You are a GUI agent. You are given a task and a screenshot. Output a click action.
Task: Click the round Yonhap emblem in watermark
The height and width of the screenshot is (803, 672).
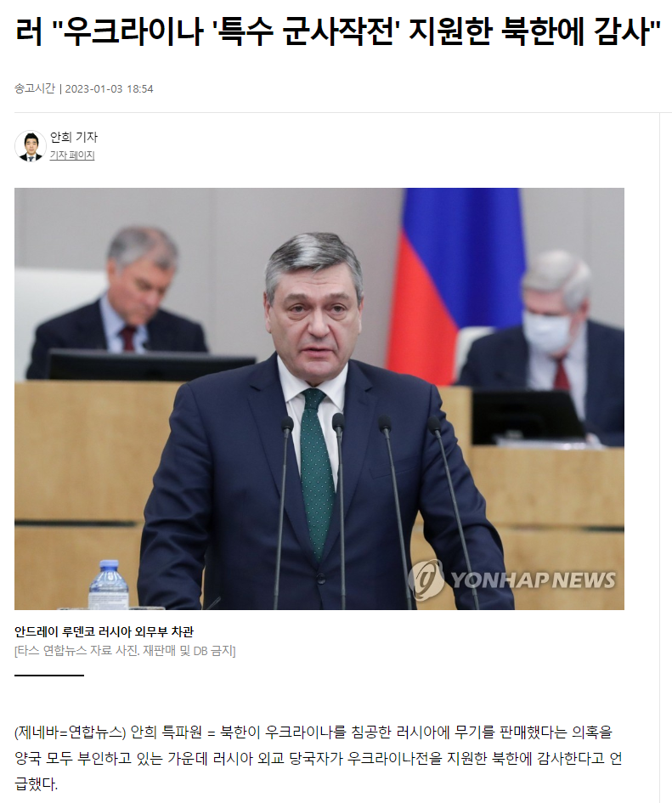[x=426, y=580]
